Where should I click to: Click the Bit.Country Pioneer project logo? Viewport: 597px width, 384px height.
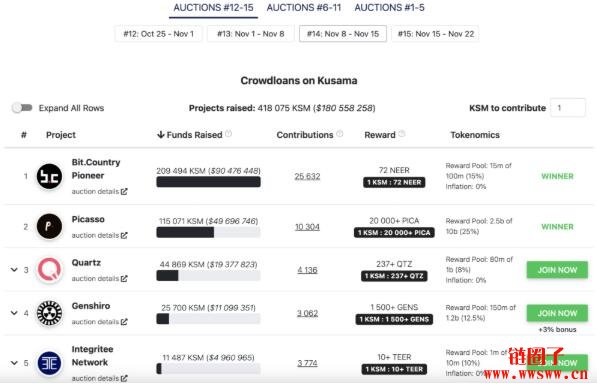(49, 176)
